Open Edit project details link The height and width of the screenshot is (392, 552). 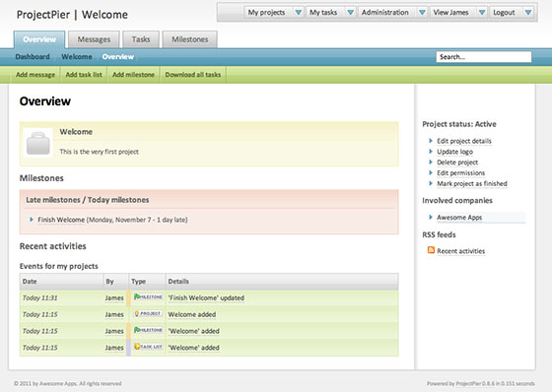[464, 141]
